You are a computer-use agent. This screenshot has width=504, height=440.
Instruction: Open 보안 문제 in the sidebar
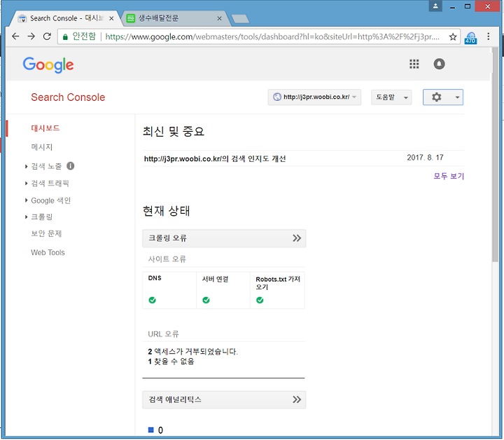click(46, 233)
